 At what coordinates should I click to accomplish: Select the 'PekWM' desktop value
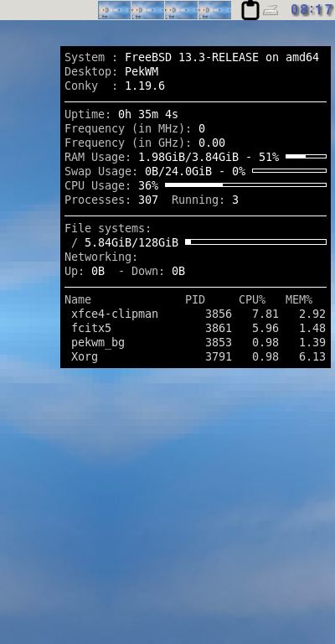142,71
